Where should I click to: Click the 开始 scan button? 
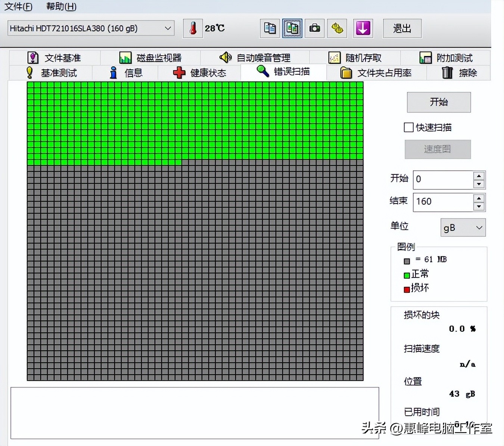point(439,102)
